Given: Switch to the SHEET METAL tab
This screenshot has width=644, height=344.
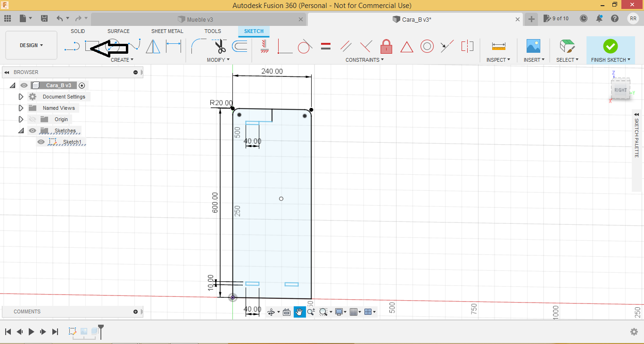Looking at the screenshot, I should 167,31.
